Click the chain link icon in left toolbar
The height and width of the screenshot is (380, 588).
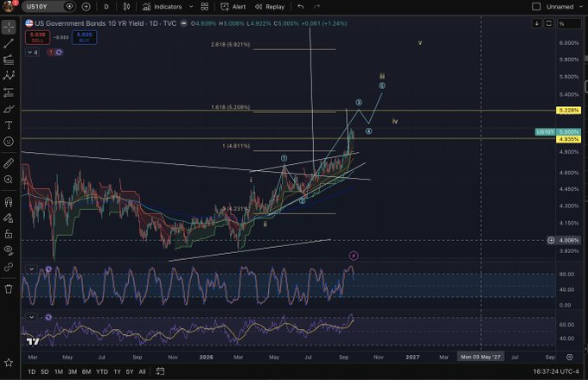9,267
